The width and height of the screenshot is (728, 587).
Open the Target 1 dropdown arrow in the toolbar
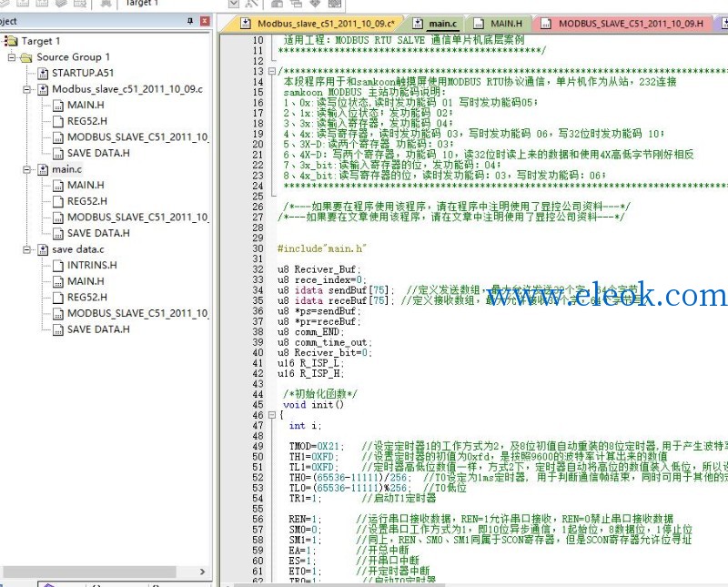coord(234,4)
